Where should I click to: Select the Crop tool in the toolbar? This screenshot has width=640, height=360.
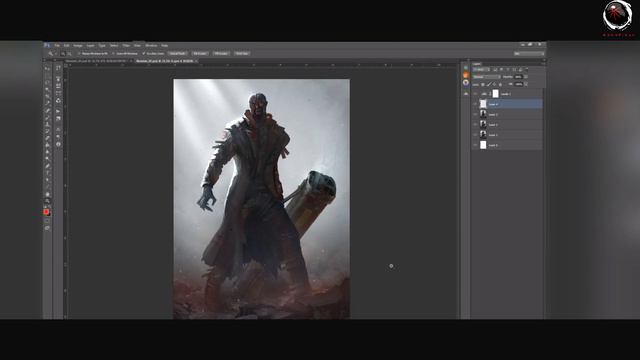(47, 96)
